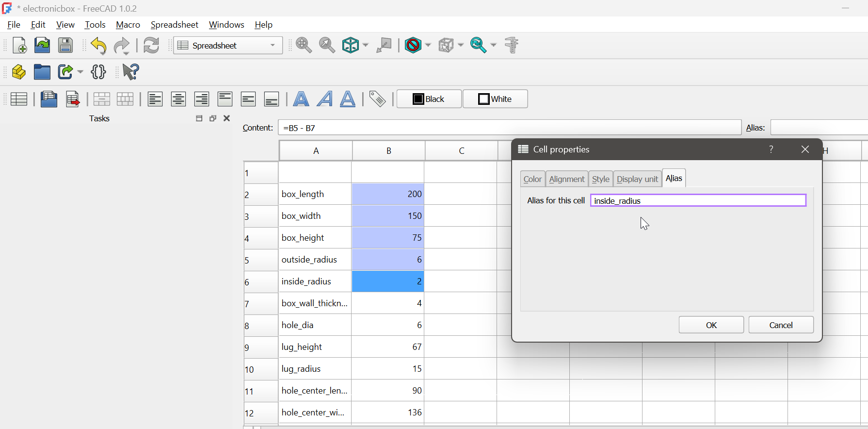Switch to the Color tab
The width and height of the screenshot is (868, 429).
click(532, 179)
